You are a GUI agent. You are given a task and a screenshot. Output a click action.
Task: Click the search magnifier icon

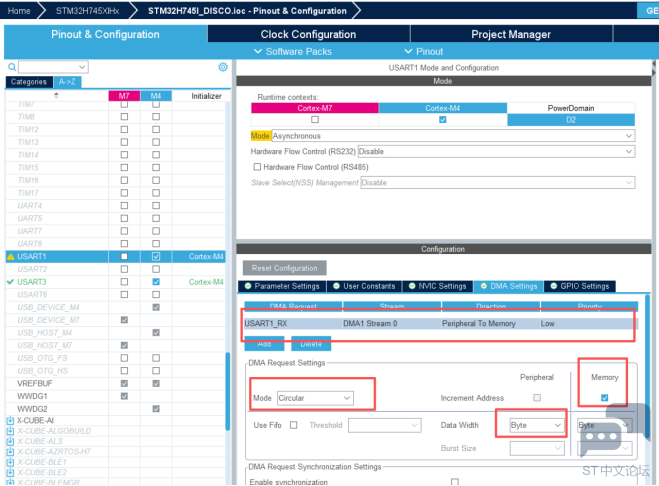(x=10, y=67)
